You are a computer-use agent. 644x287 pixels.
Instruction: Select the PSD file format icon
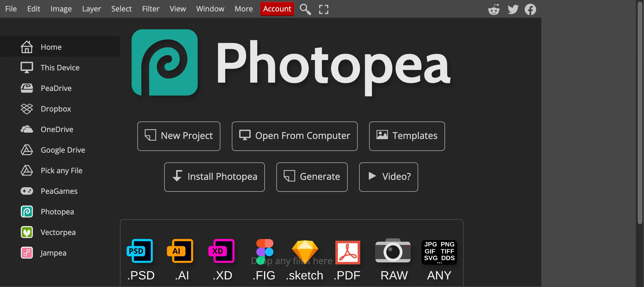point(140,251)
